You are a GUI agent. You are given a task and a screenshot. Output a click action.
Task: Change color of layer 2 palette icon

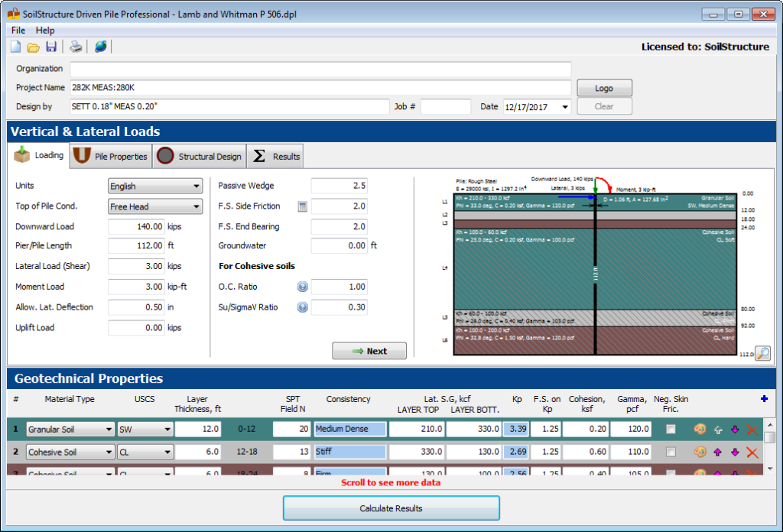coord(700,453)
